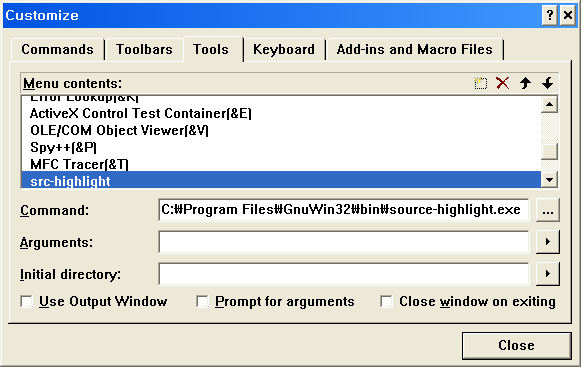
Task: Click scrollbar down arrow in menu list
Action: (550, 180)
